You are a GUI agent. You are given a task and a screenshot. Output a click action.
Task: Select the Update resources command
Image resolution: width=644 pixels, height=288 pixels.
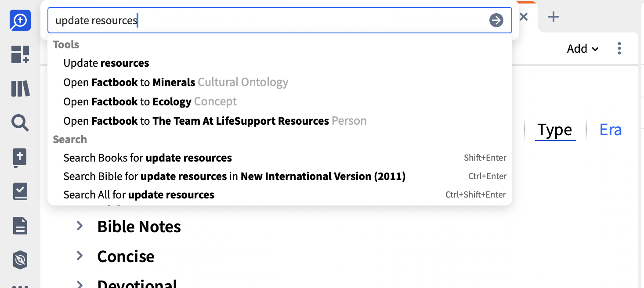pyautogui.click(x=106, y=63)
